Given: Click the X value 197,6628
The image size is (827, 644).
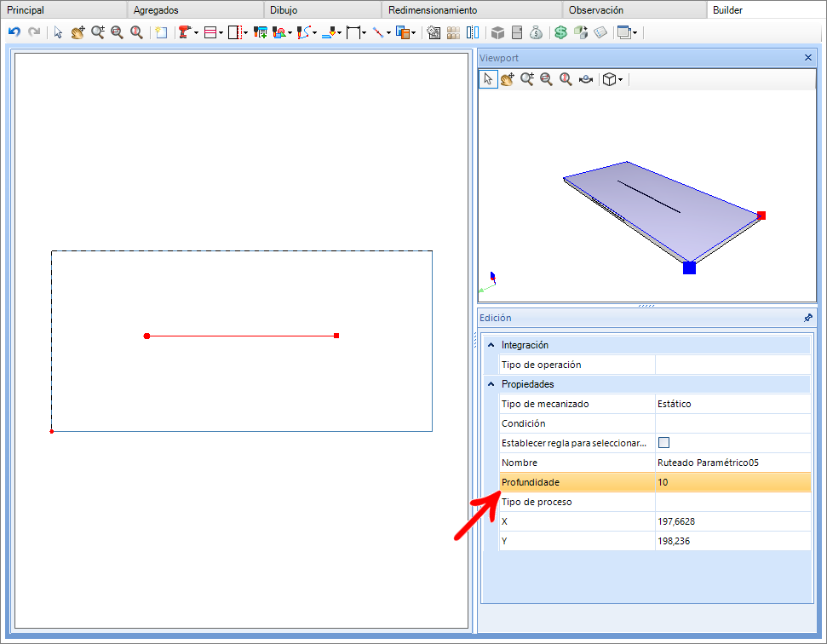Looking at the screenshot, I should coord(732,521).
